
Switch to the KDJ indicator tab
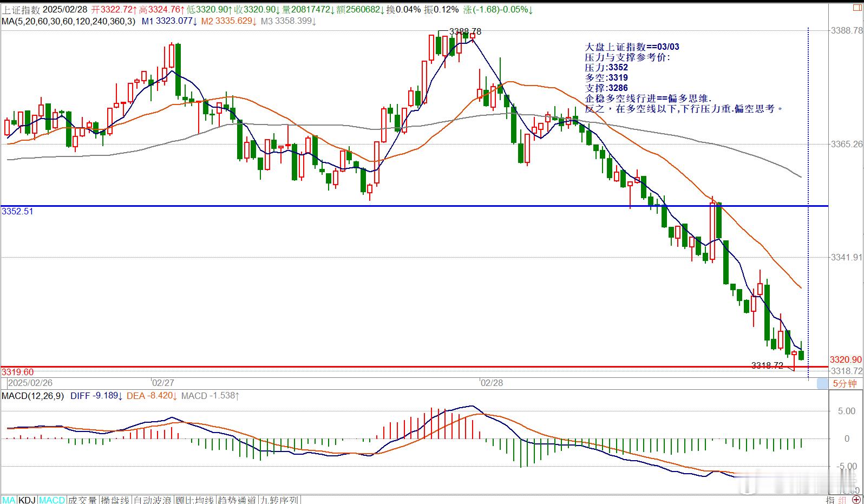(x=27, y=500)
